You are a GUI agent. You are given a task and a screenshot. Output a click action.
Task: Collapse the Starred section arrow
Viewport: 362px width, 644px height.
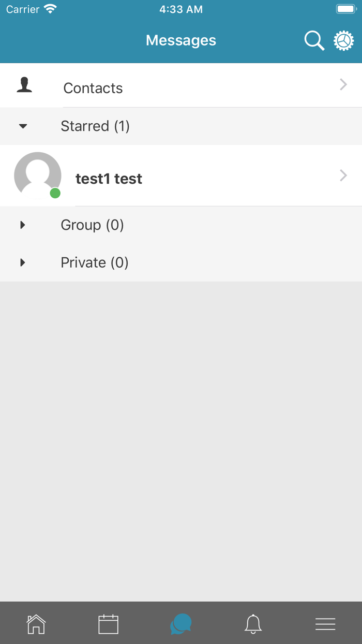coord(23,126)
